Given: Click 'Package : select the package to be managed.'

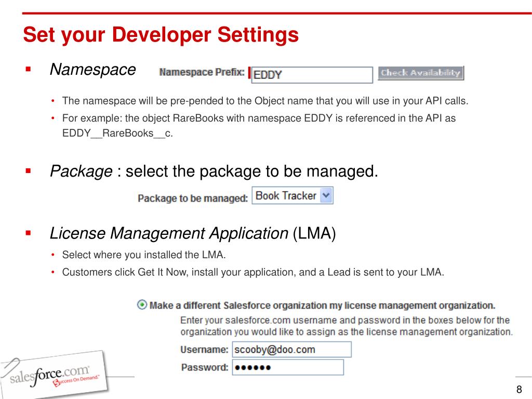Looking at the screenshot, I should click(x=214, y=171).
